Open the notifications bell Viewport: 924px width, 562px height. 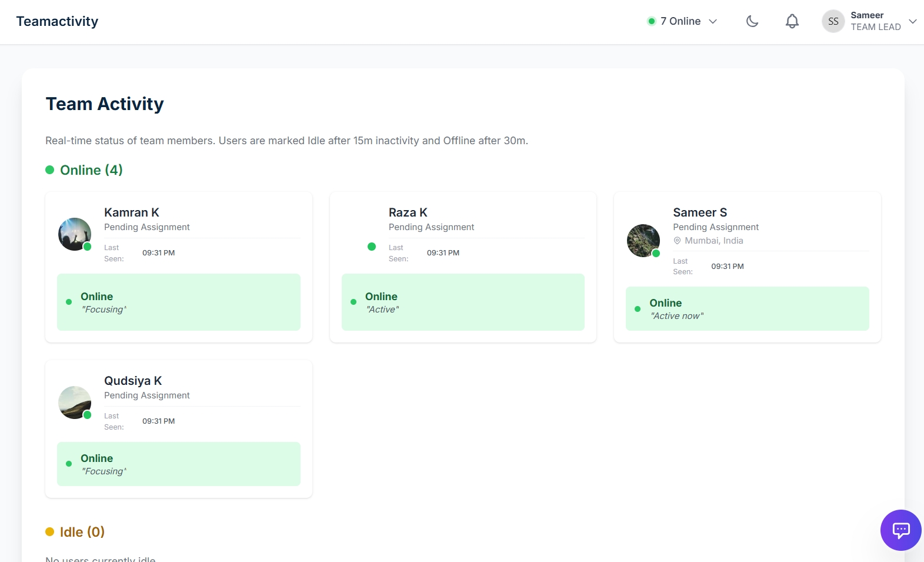792,22
